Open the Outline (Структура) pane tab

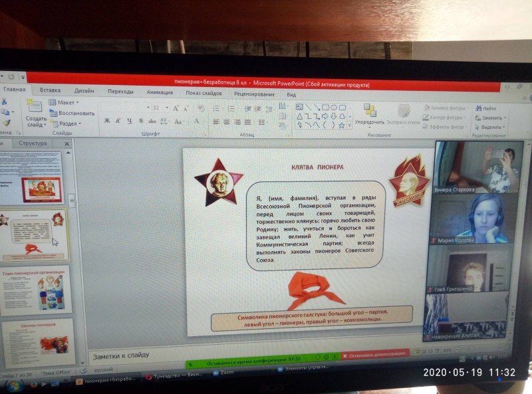click(33, 143)
